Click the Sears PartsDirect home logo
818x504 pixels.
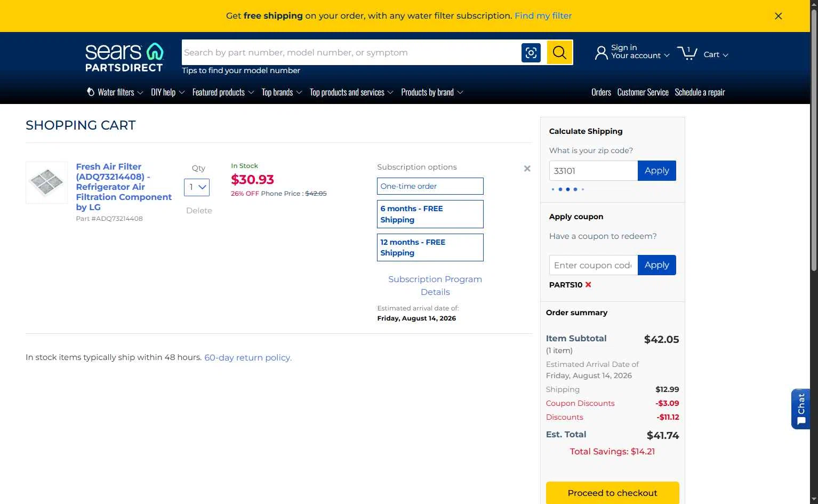coord(124,57)
